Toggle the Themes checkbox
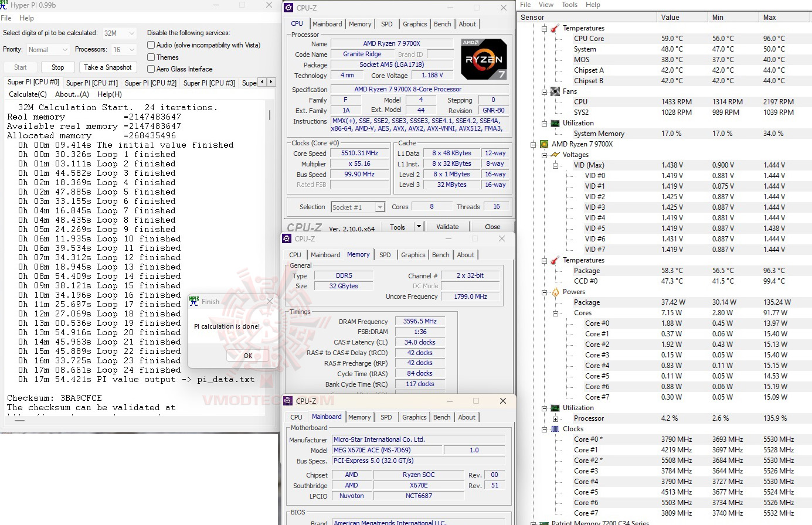Screen dimensions: 812x525 pos(151,57)
